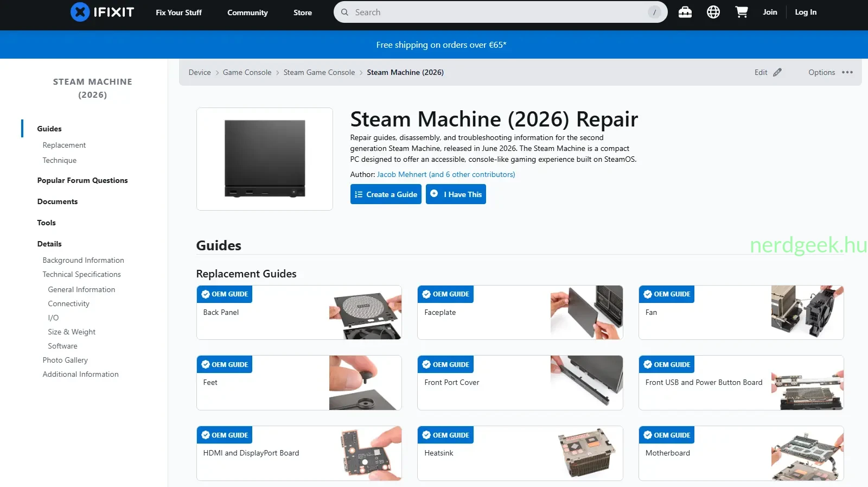Open the Community menu
Viewport: 868px width, 487px height.
247,12
